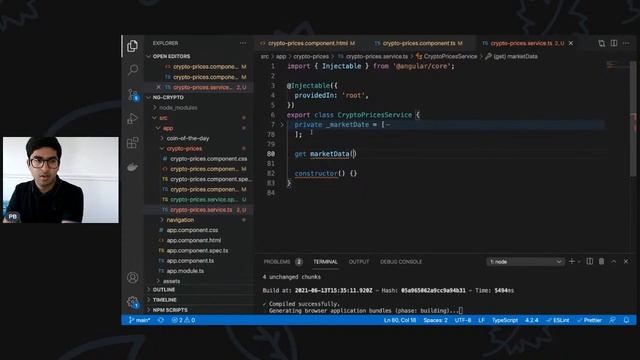This screenshot has width=640, height=360.
Task: Open Explorer more actions ellipsis
Action: point(243,43)
